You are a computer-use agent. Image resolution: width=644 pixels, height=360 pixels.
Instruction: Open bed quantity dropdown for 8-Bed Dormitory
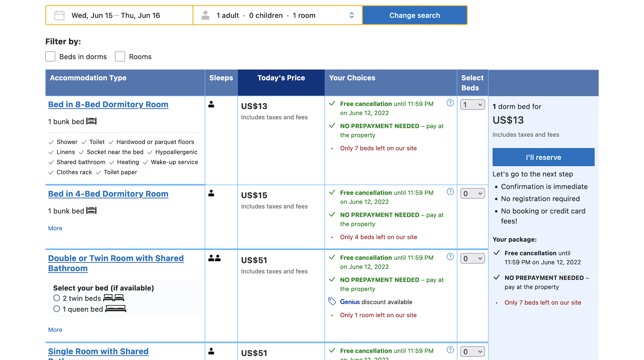point(472,105)
